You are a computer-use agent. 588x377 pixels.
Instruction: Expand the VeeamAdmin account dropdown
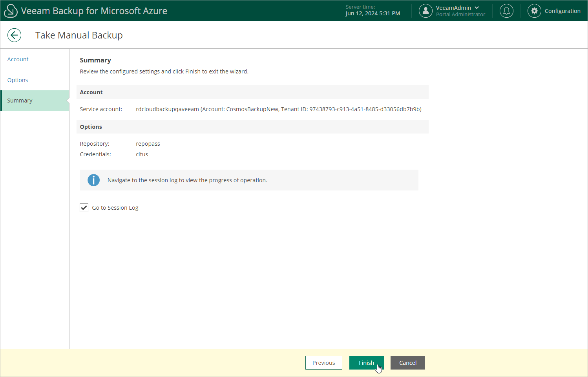click(x=477, y=8)
